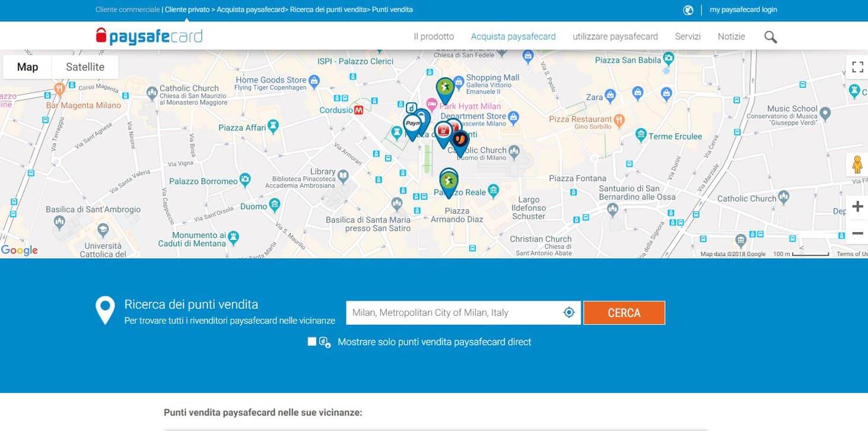
Task: Click the Bar Magenta Milano restaurant icon
Action: pos(59,89)
